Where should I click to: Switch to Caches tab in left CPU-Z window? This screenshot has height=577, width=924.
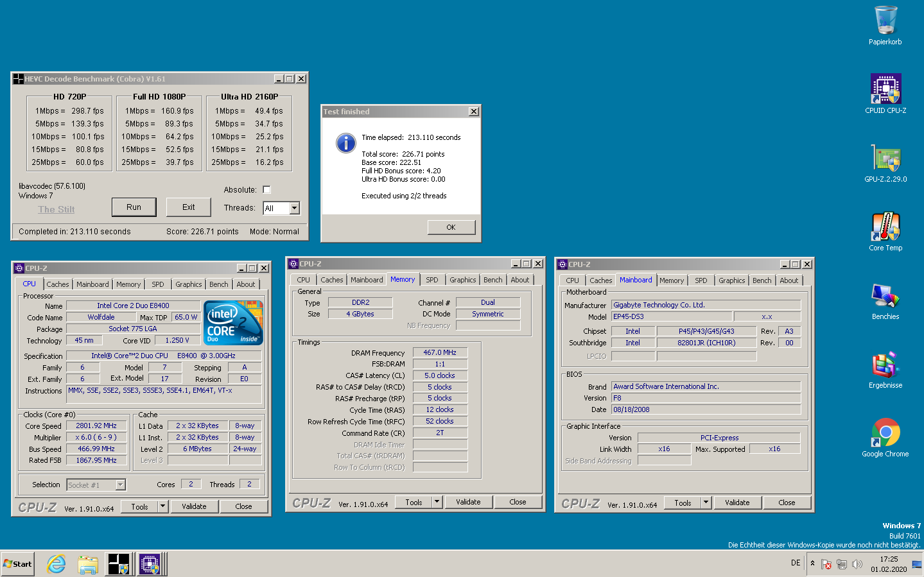(58, 284)
